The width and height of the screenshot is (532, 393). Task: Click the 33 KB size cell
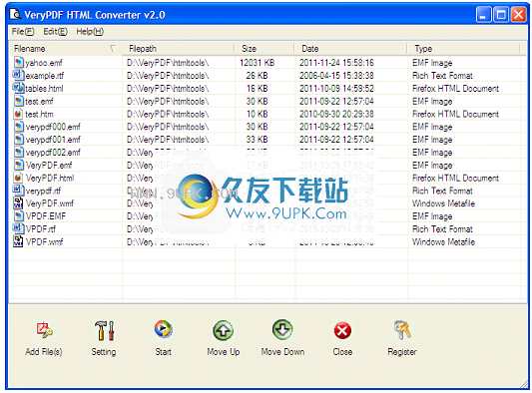coord(257,140)
